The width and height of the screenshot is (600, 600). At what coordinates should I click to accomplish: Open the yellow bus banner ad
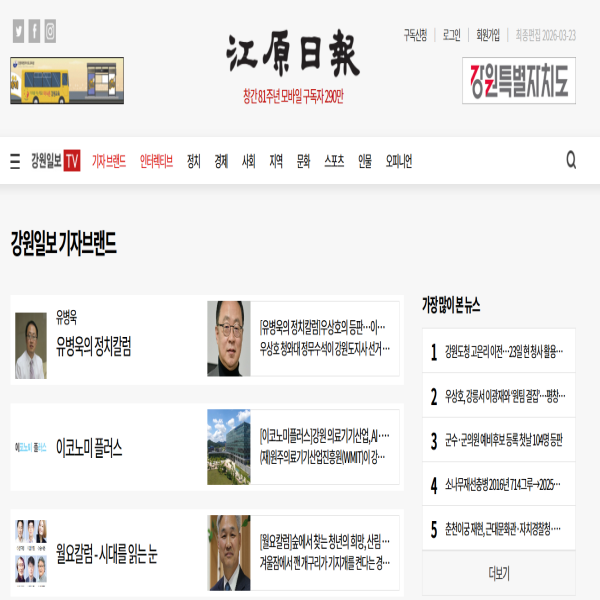67,81
